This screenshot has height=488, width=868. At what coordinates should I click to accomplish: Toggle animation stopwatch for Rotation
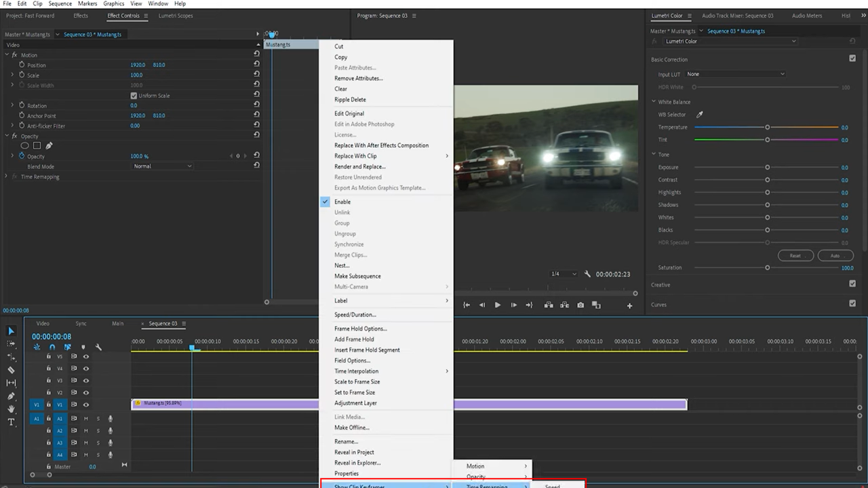click(22, 105)
